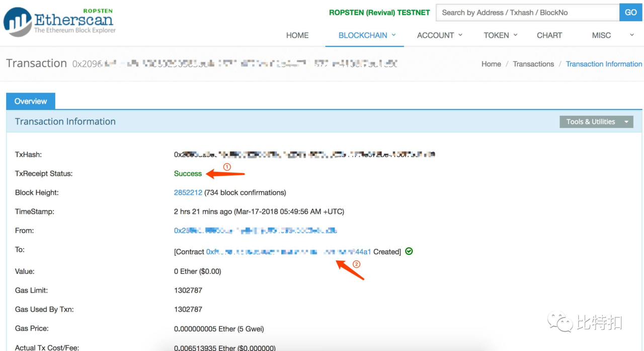
Task: Open block height 2852212 link
Action: pos(188,192)
